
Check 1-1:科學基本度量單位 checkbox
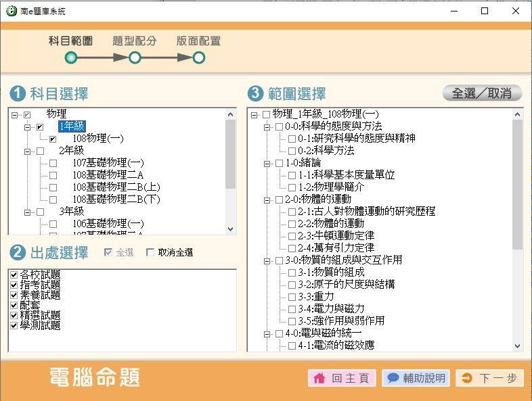pos(292,175)
